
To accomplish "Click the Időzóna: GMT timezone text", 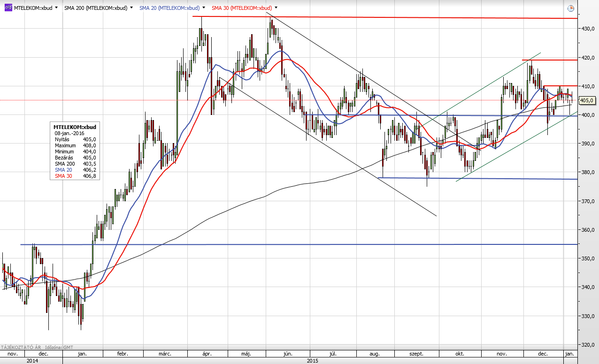I will [x=58, y=347].
